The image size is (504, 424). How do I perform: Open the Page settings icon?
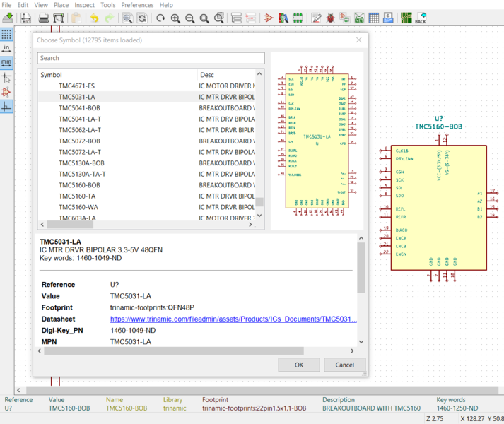25,18
